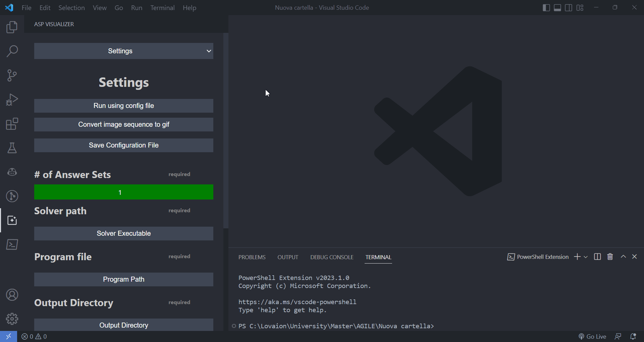644x342 pixels.
Task: Choose Solver Executable button
Action: pyautogui.click(x=124, y=233)
